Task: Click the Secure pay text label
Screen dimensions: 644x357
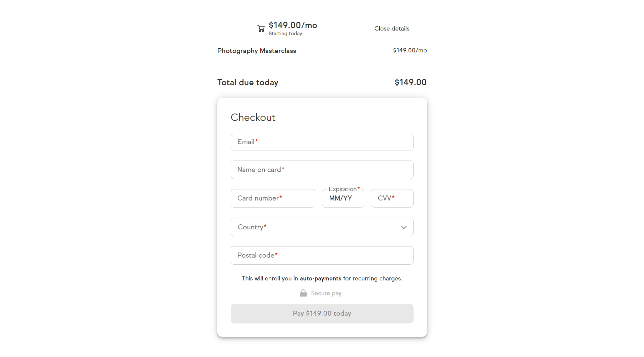Action: tap(326, 293)
